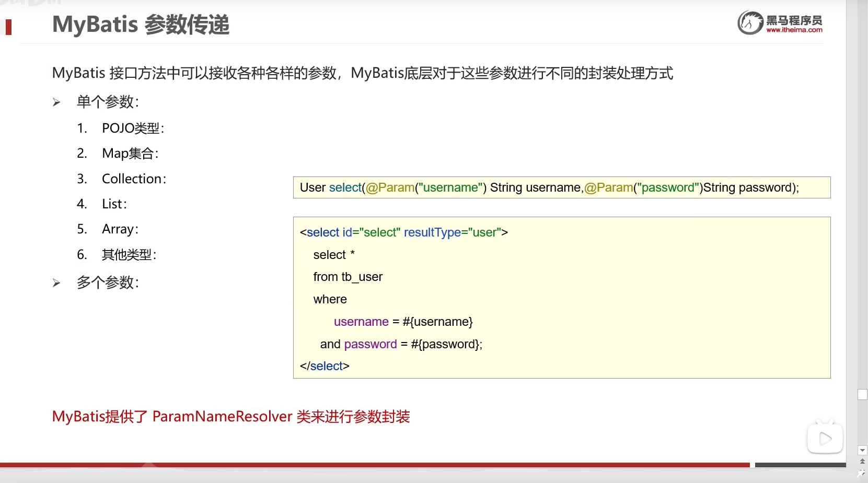The height and width of the screenshot is (483, 868).
Task: Click the intro sentence starting 'MyBatis 接口方法中'
Action: coord(363,73)
